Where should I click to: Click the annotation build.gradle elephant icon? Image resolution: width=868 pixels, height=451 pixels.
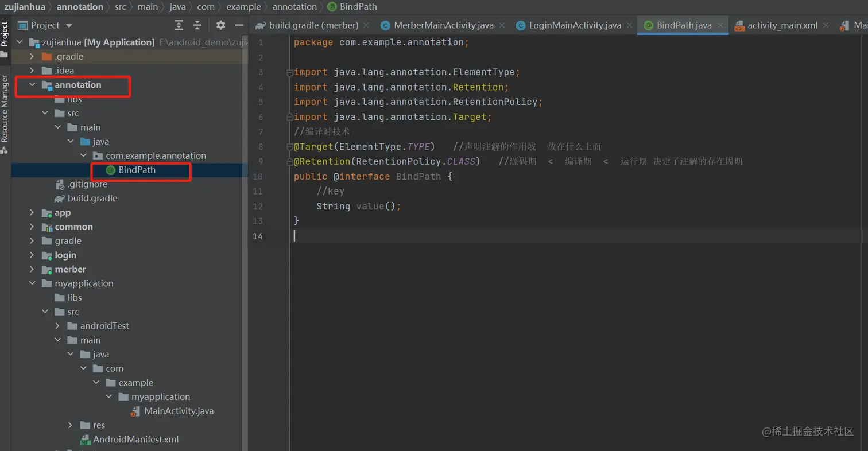tap(60, 198)
